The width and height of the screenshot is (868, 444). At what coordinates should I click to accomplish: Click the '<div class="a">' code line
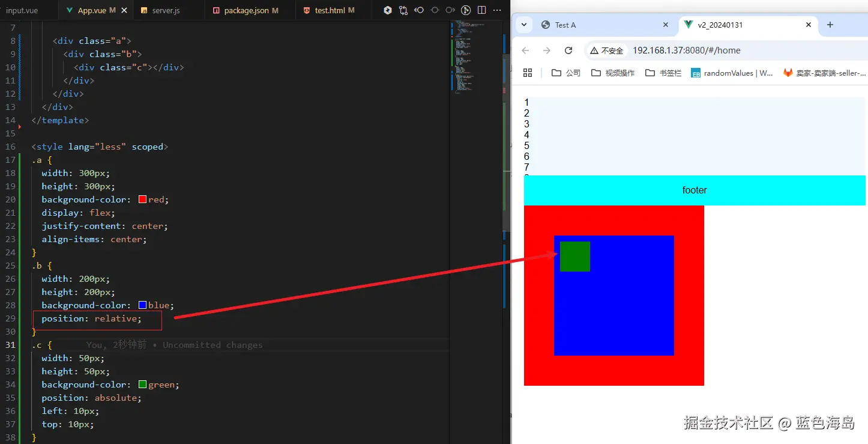click(x=92, y=41)
